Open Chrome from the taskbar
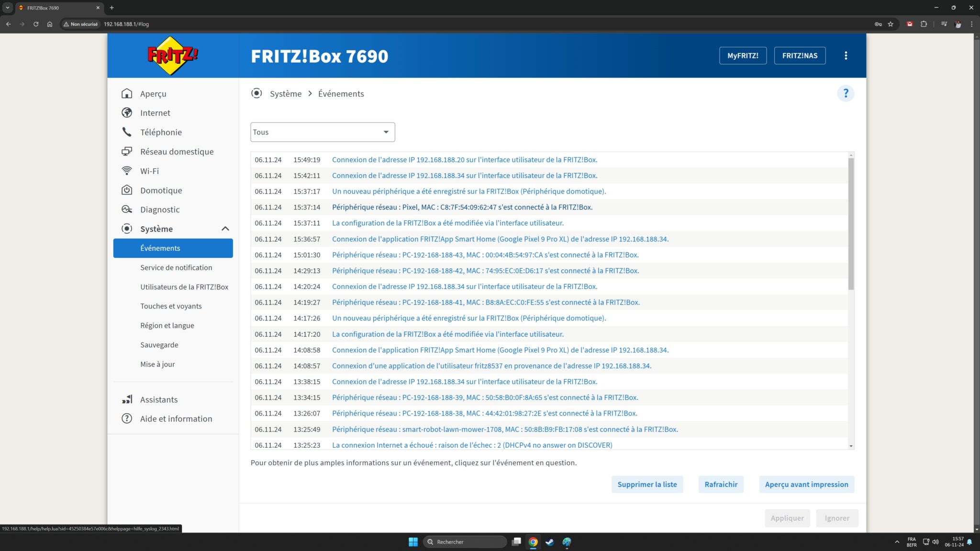Screen dimensions: 980x551 pos(533,541)
